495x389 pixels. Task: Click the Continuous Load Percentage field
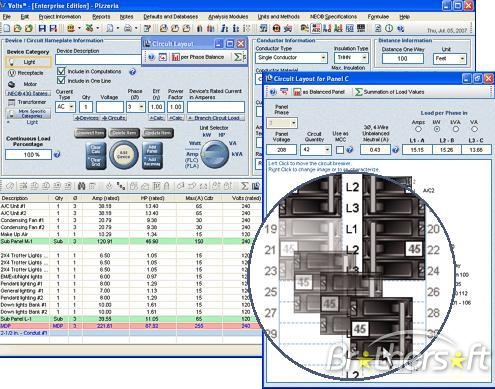[x=28, y=154]
